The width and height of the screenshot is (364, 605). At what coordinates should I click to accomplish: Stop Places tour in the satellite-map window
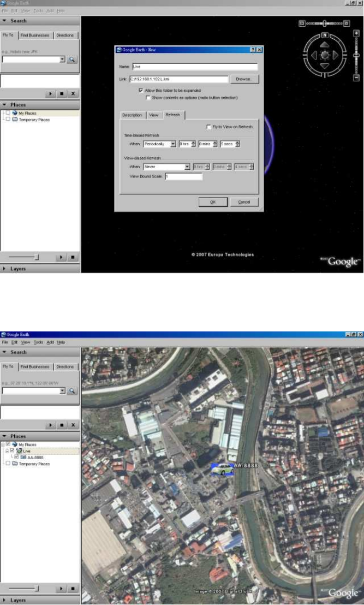(73, 589)
